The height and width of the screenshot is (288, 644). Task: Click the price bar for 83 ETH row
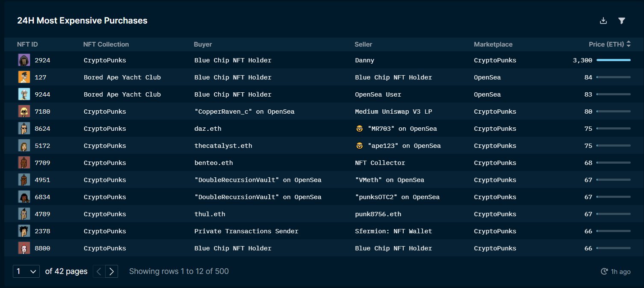(x=614, y=94)
